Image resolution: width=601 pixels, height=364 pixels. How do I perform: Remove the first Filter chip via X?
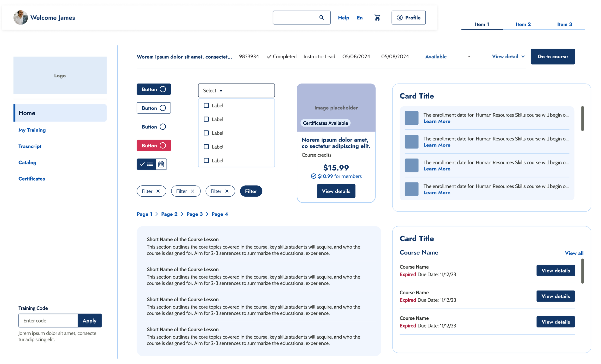pos(158,191)
